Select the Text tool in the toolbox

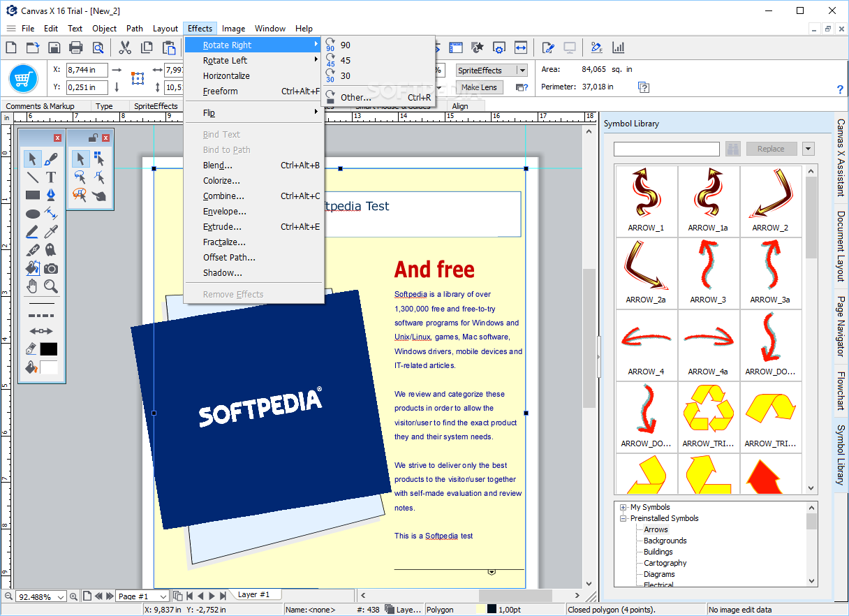coord(51,177)
